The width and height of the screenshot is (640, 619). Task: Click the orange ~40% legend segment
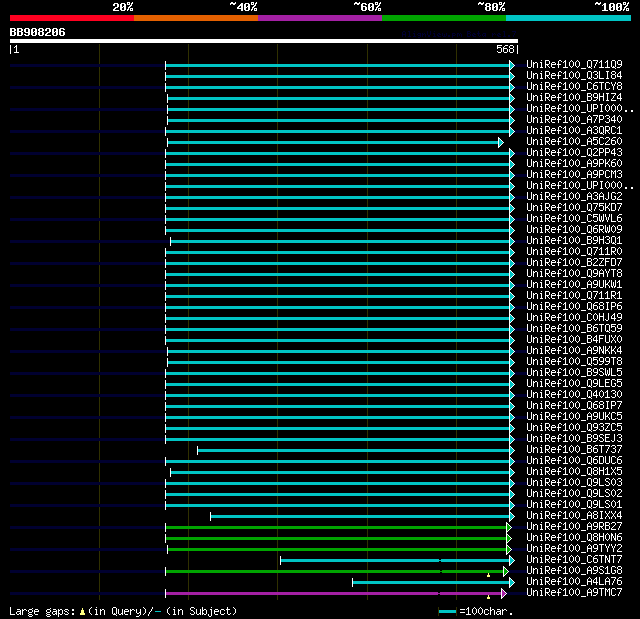[x=196, y=18]
